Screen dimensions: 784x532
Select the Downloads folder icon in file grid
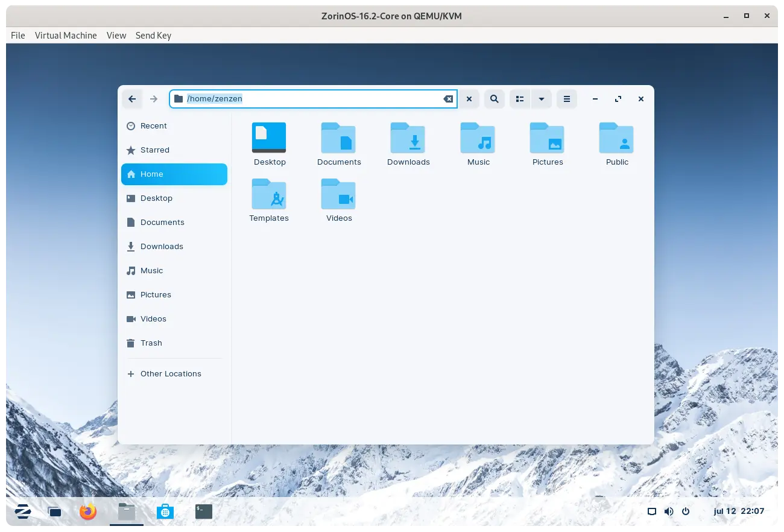pyautogui.click(x=408, y=138)
